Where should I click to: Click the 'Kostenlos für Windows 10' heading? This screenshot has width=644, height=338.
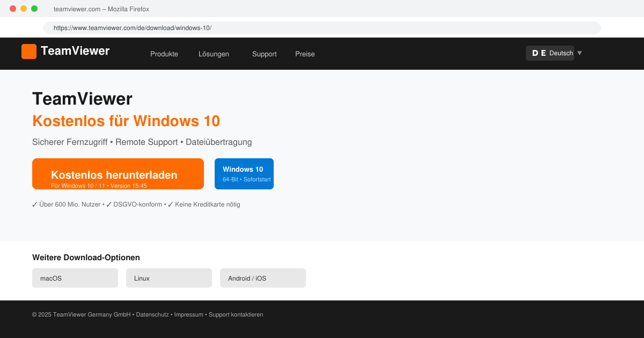pos(126,121)
